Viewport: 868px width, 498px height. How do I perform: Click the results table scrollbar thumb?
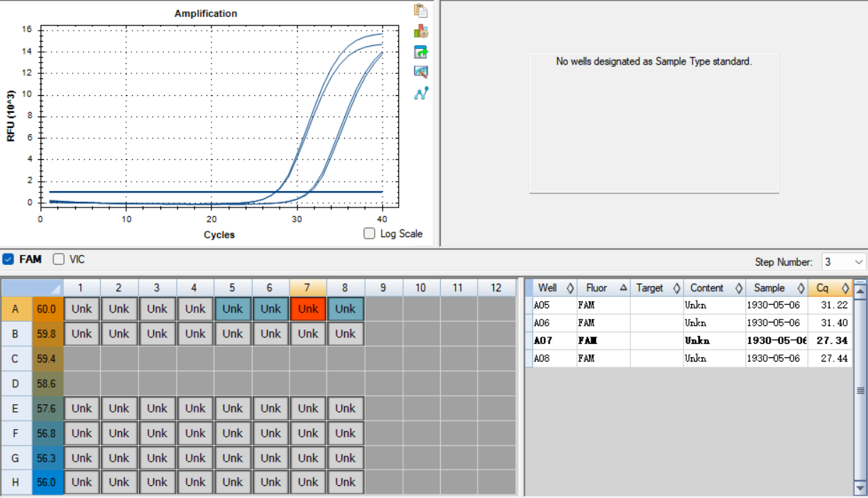pyautogui.click(x=860, y=390)
